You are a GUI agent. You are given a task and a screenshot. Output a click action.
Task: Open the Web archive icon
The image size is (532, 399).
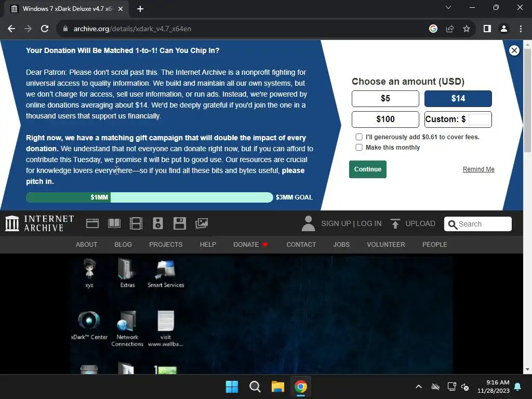tap(92, 223)
